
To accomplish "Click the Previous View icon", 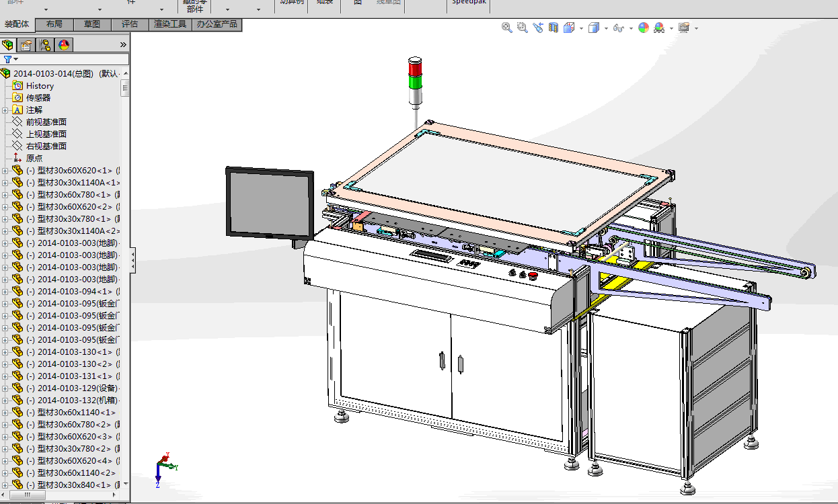I will (x=538, y=28).
